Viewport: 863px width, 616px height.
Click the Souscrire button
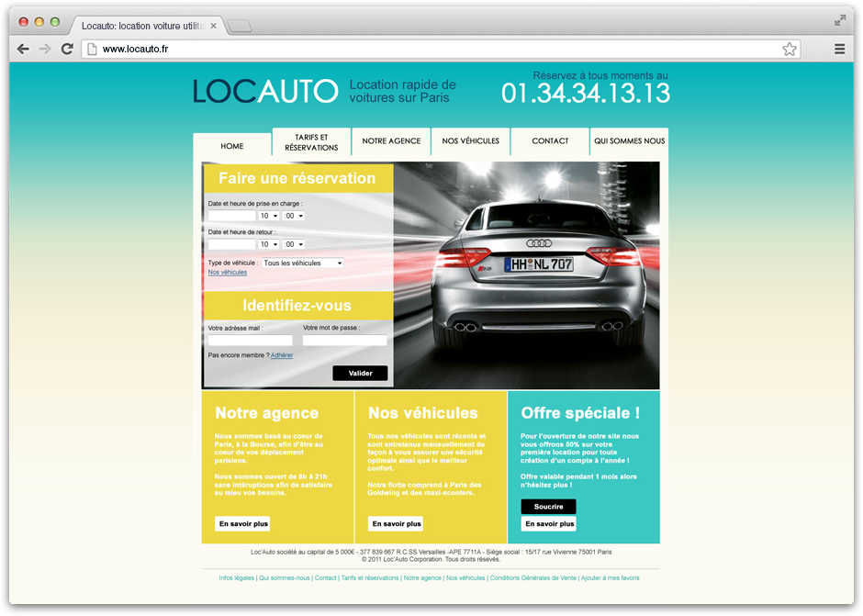(x=548, y=507)
